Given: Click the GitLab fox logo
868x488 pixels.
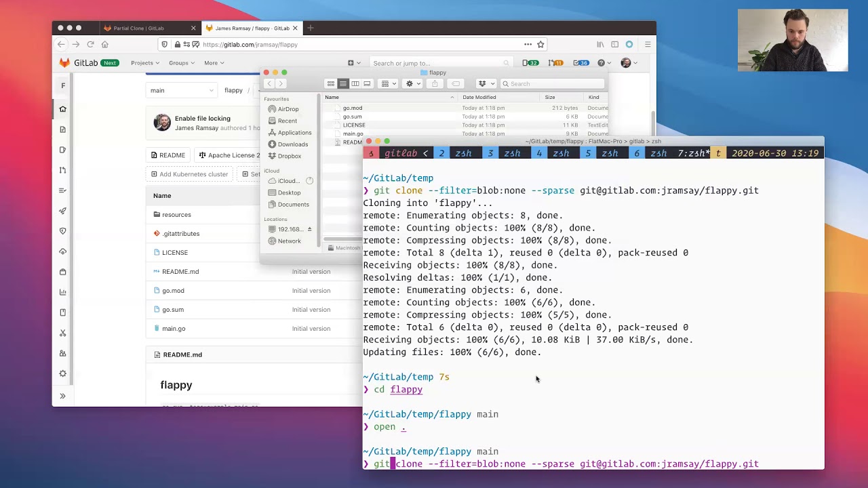Looking at the screenshot, I should click(64, 63).
